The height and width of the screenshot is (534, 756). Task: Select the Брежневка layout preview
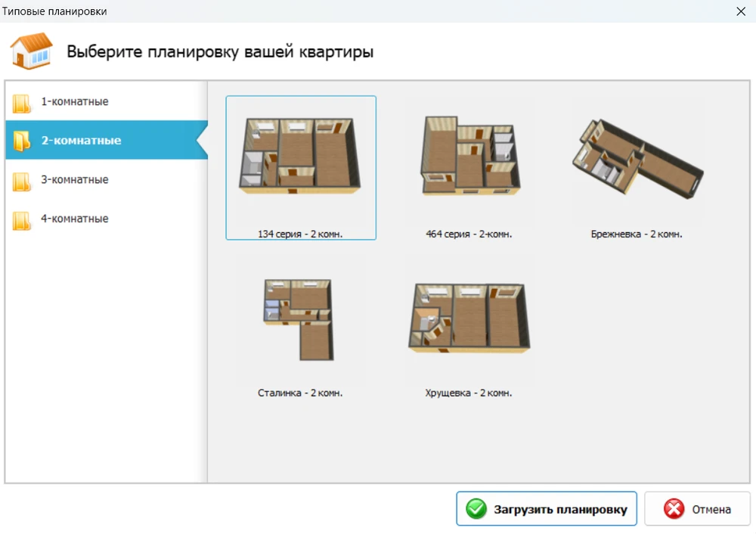[637, 159]
